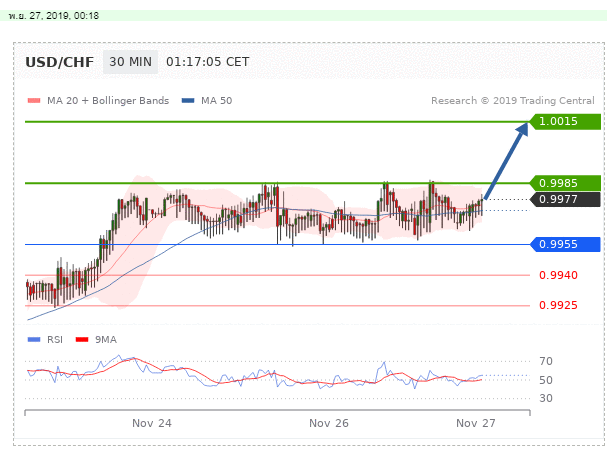607x452 pixels.
Task: Click the 30 MIN timeframe badge
Action: point(130,62)
